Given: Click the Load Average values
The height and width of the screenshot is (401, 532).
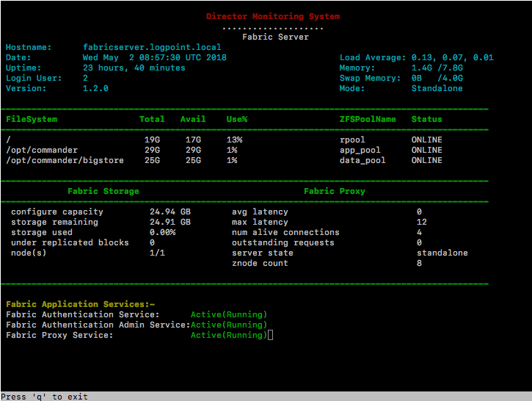Looking at the screenshot, I should (x=452, y=57).
